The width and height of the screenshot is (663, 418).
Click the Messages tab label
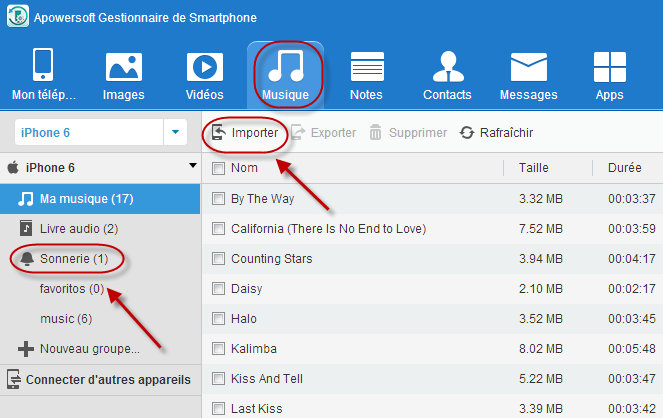pyautogui.click(x=529, y=95)
